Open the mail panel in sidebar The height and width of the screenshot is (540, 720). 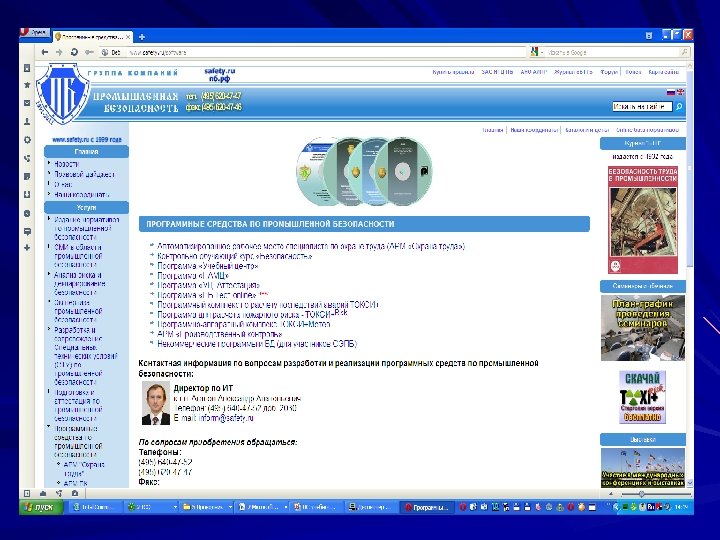point(27,103)
